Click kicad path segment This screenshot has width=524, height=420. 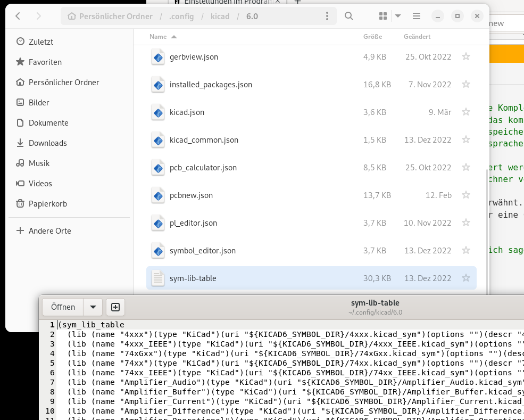coord(220,17)
